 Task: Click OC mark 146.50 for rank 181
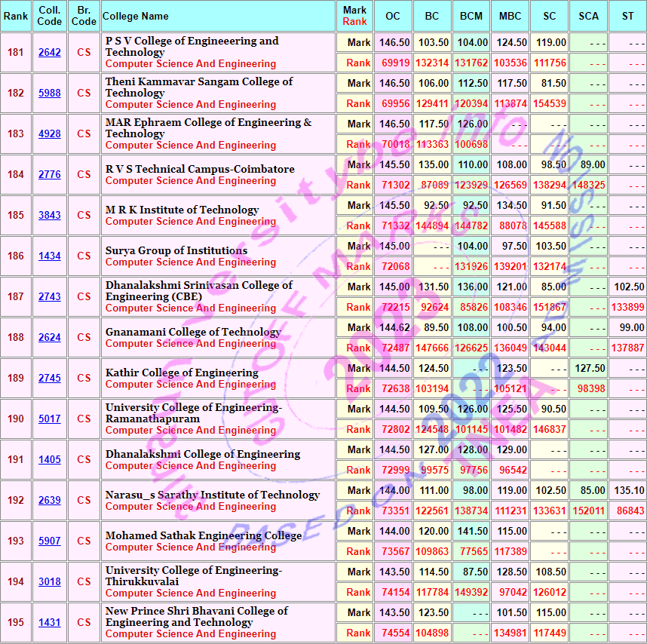click(x=394, y=43)
